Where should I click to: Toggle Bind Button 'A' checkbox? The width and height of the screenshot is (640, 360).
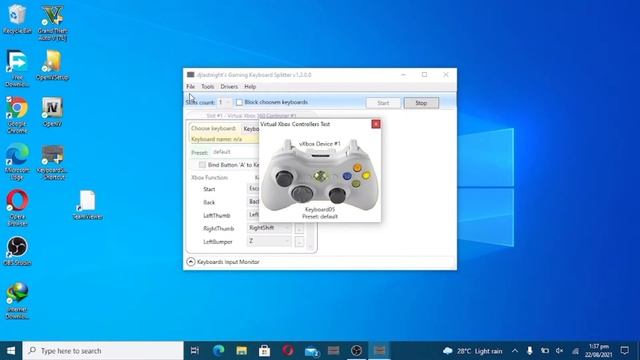[x=202, y=165]
